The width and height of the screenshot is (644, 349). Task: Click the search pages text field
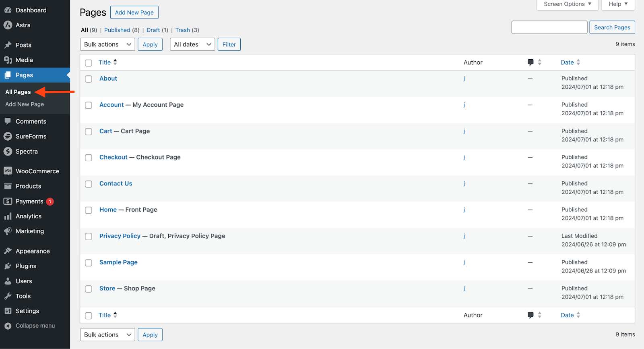tap(549, 27)
